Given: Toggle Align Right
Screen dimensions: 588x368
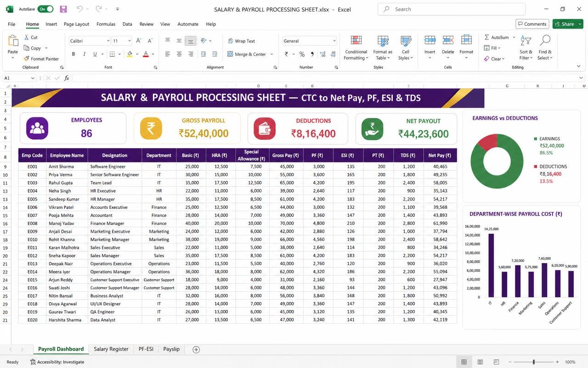Looking at the screenshot, I should coord(190,54).
